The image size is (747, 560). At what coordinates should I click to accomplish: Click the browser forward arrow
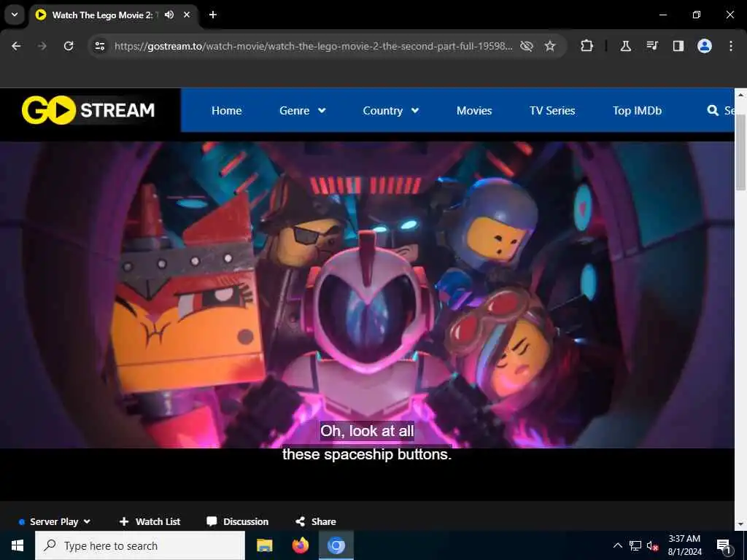coord(42,46)
